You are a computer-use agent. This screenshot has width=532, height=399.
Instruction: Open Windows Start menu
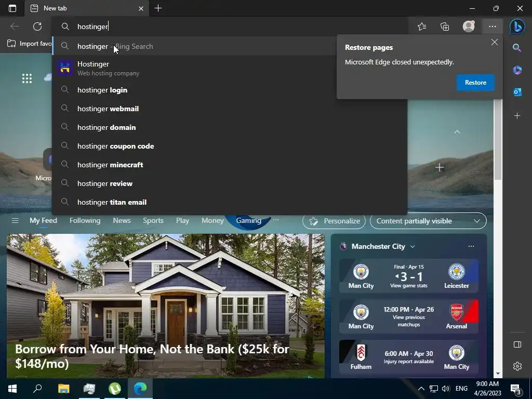(x=12, y=389)
